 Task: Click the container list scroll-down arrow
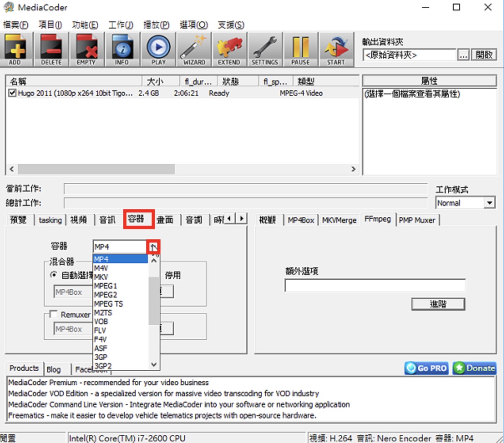[154, 365]
